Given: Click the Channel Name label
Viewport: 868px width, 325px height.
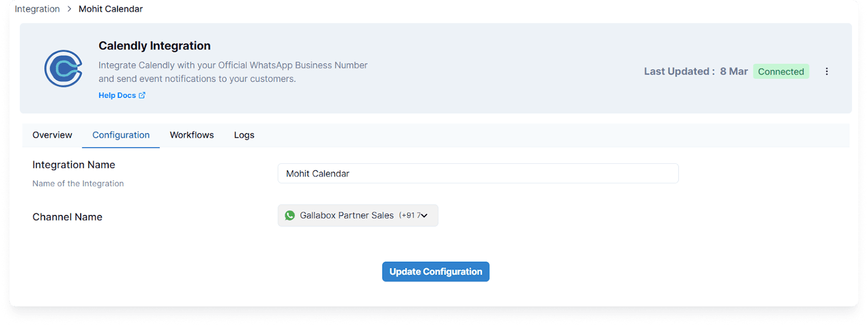Looking at the screenshot, I should [x=67, y=217].
